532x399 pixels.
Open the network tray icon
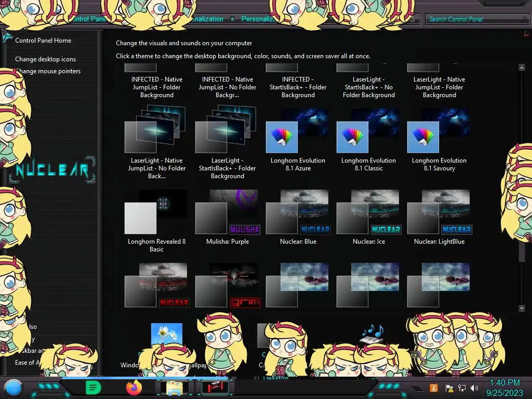462,388
